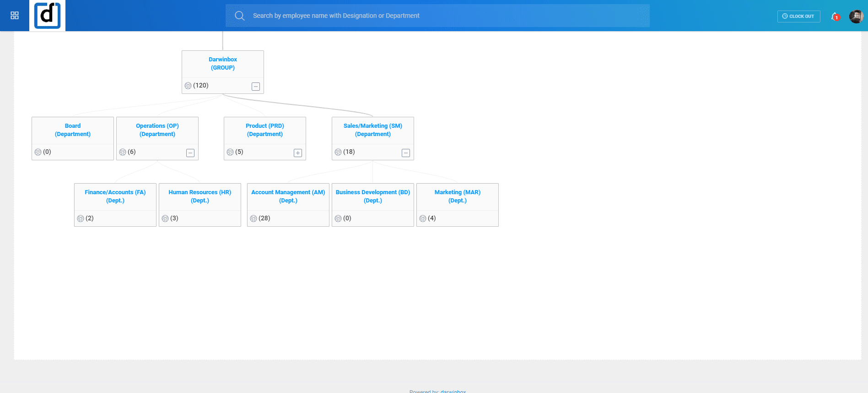Open the user profile avatar
Screen dimensions: 868x393
click(x=856, y=16)
